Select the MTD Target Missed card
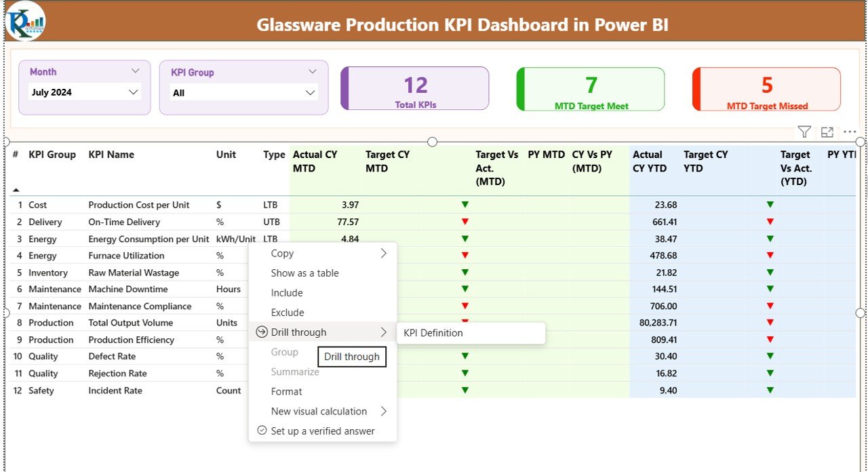Screen dimensions: 868x472 [x=766, y=89]
